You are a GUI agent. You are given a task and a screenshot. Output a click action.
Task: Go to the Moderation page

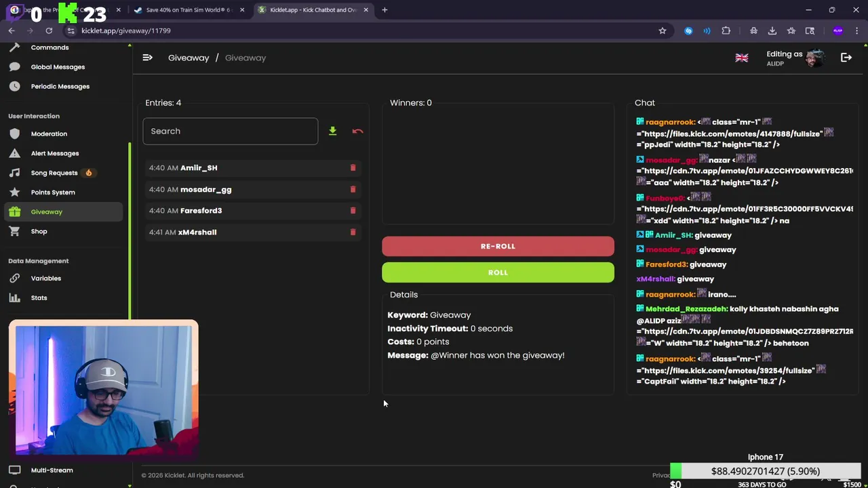tap(49, 134)
